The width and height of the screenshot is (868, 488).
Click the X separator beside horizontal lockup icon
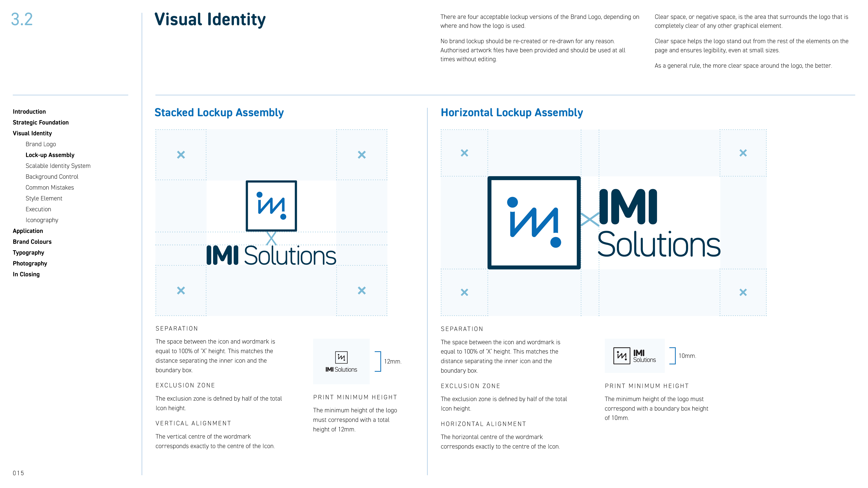pyautogui.click(x=590, y=219)
